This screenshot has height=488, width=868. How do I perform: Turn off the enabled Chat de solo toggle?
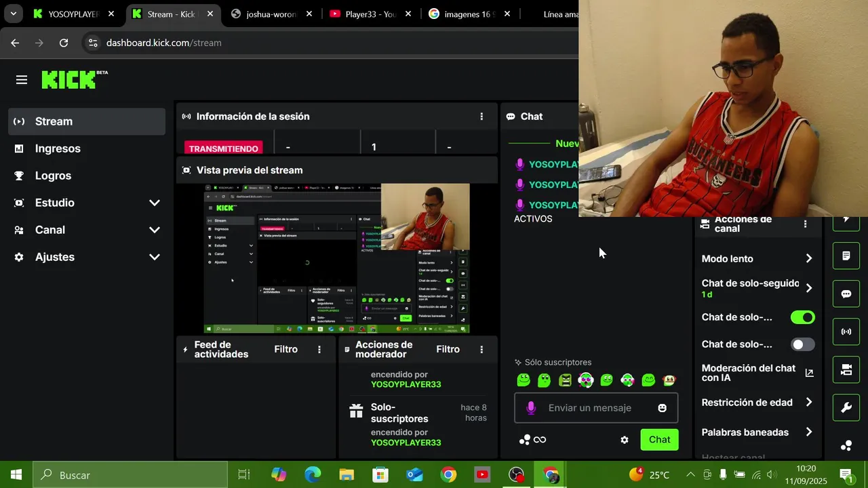click(803, 317)
